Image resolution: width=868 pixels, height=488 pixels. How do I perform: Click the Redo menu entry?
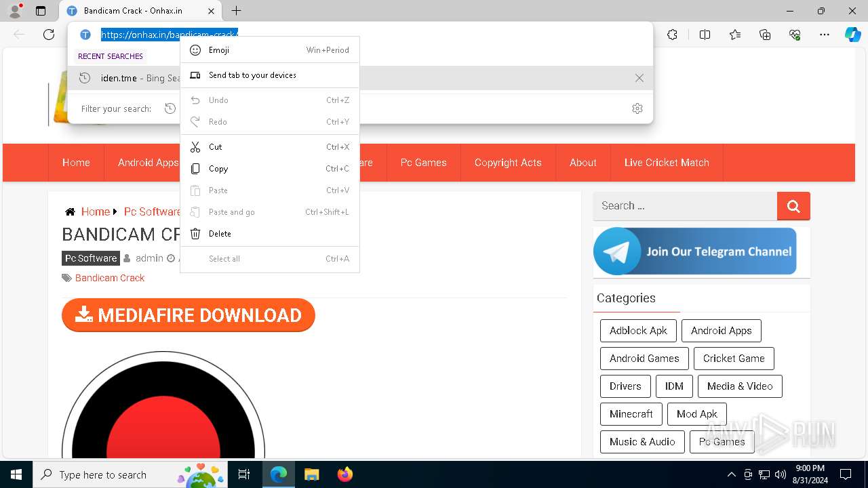270,122
